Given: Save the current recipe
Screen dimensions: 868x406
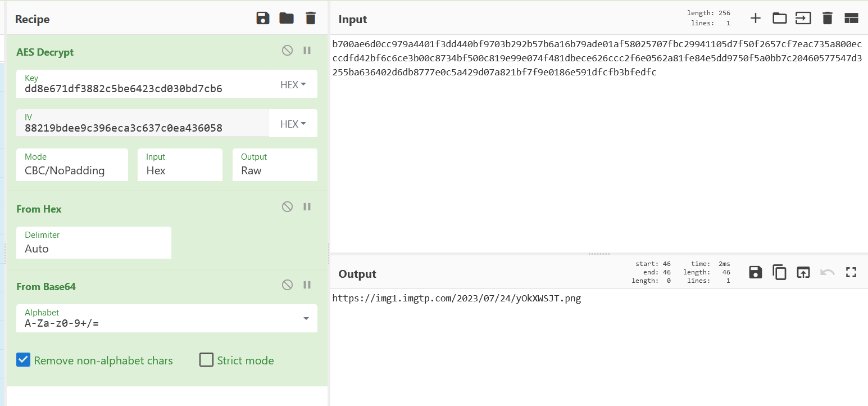Looking at the screenshot, I should pyautogui.click(x=262, y=19).
